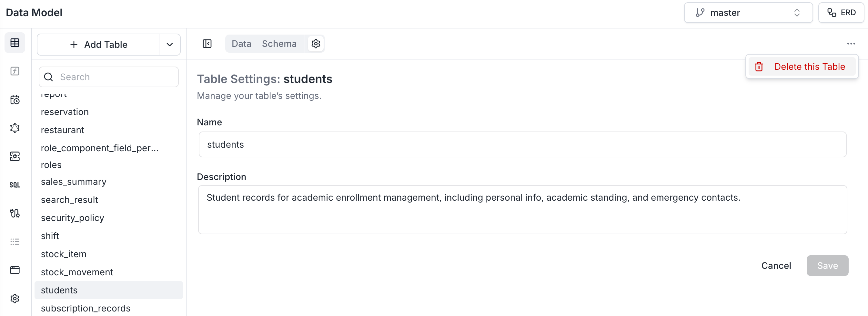868x316 pixels.
Task: Click the SQL editor icon
Action: (15, 185)
